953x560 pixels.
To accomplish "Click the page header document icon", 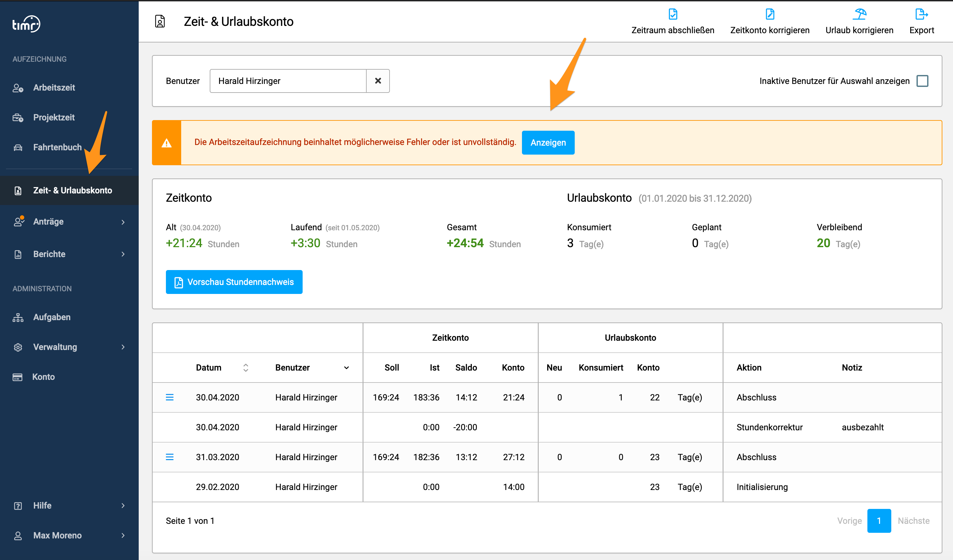I will tap(160, 21).
